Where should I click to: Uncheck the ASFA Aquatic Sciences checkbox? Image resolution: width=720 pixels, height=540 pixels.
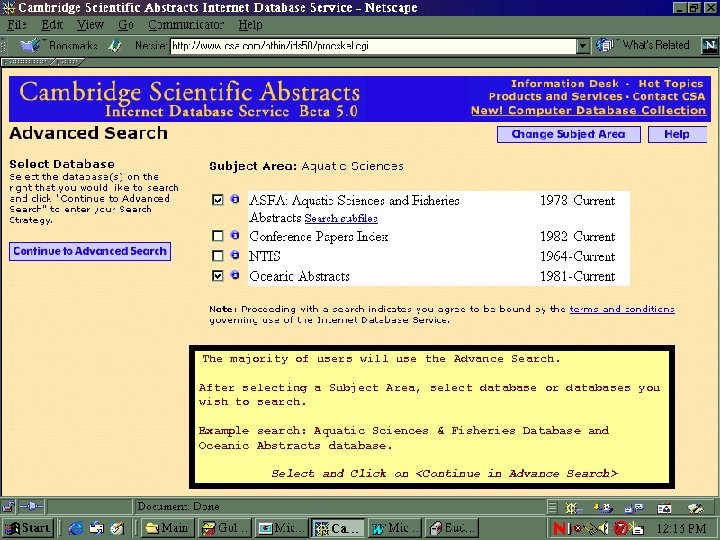click(x=218, y=200)
